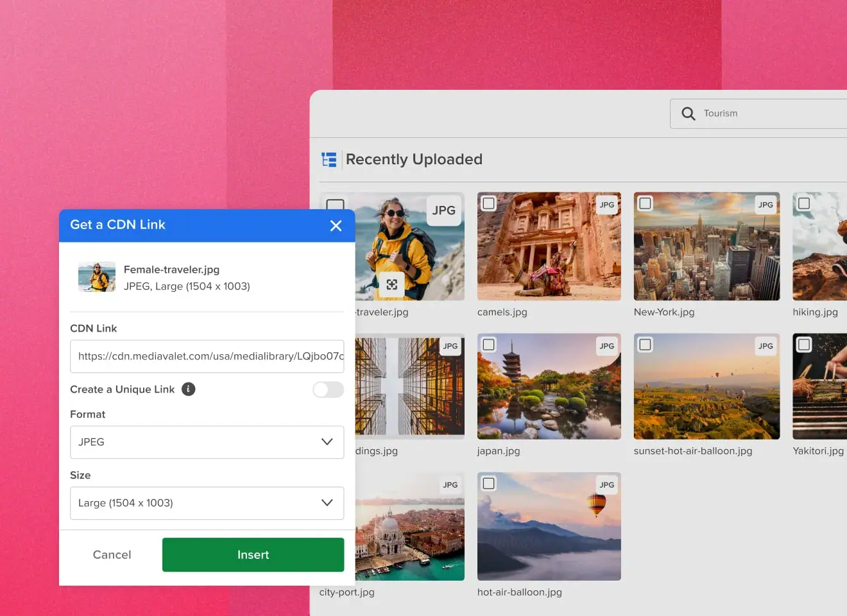Click the CDN Link URL field
This screenshot has height=616, width=847.
click(x=207, y=356)
